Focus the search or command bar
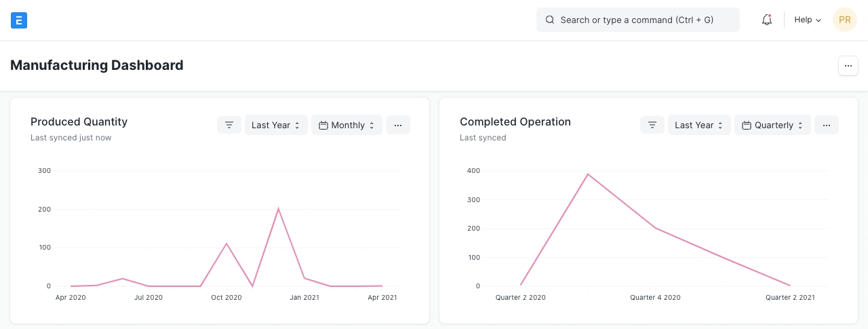 click(637, 20)
